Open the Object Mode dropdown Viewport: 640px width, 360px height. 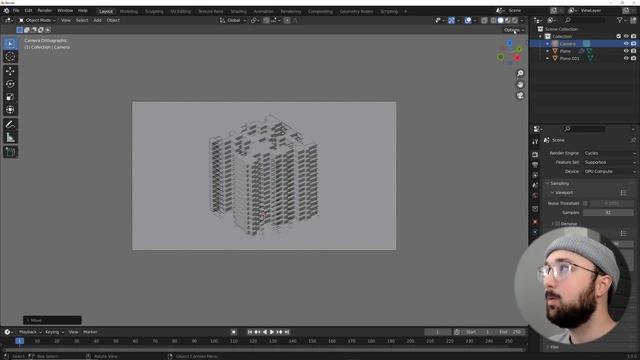point(37,20)
